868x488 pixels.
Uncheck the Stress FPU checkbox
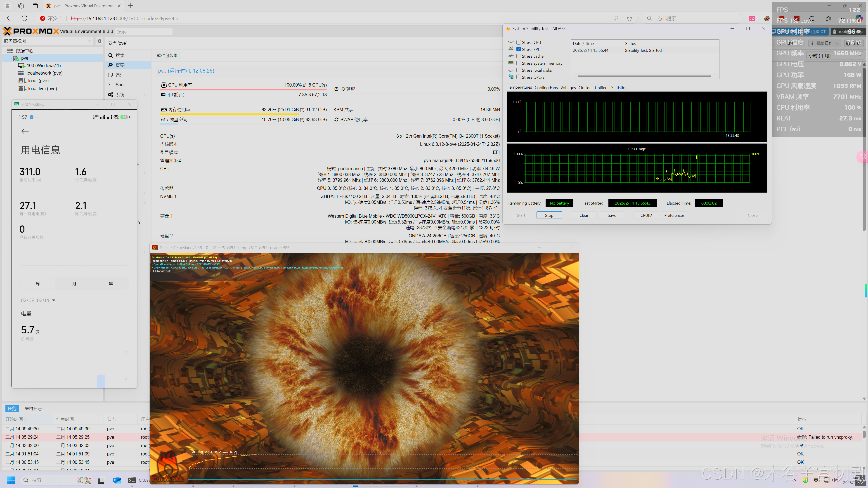tap(519, 49)
